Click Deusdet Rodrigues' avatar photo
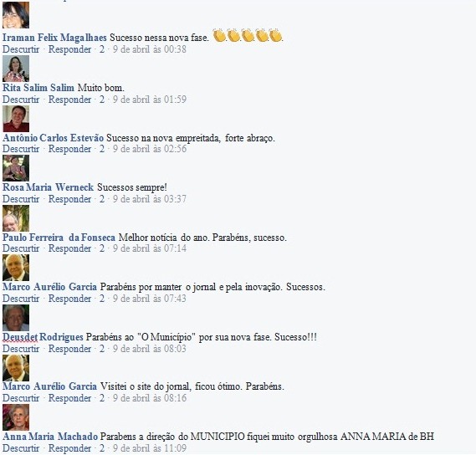The width and height of the screenshot is (476, 455). coord(16,318)
